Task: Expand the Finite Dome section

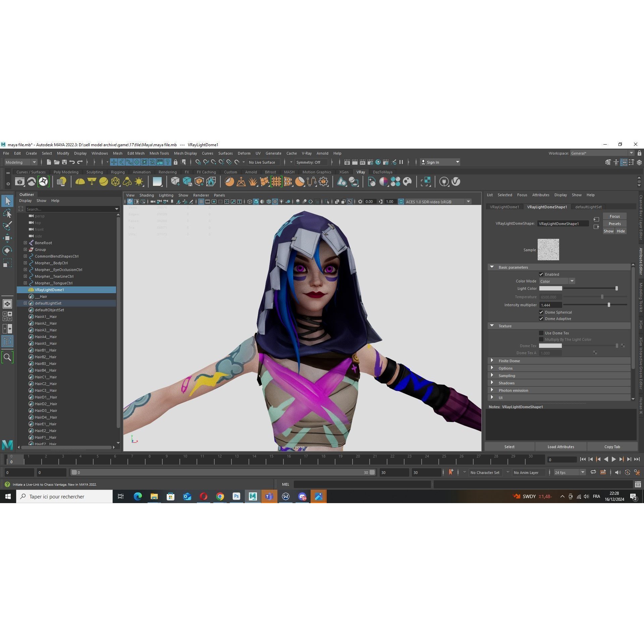Action: point(492,361)
